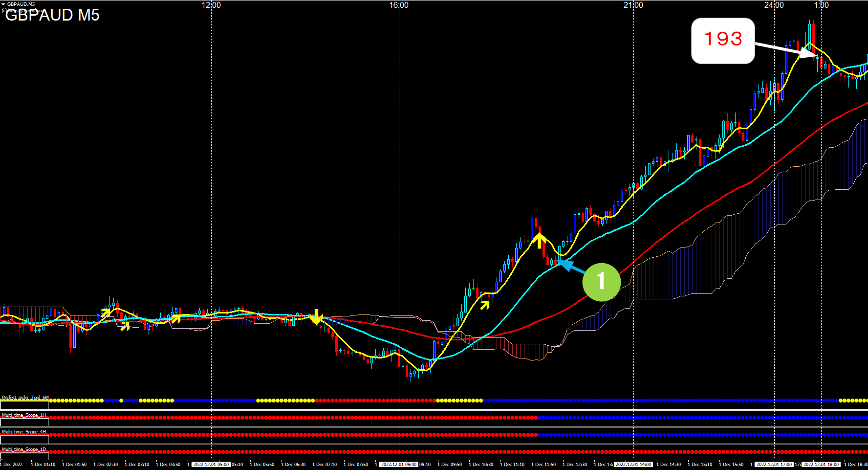Click the '1 Dec 06:30' axis label

[293, 465]
